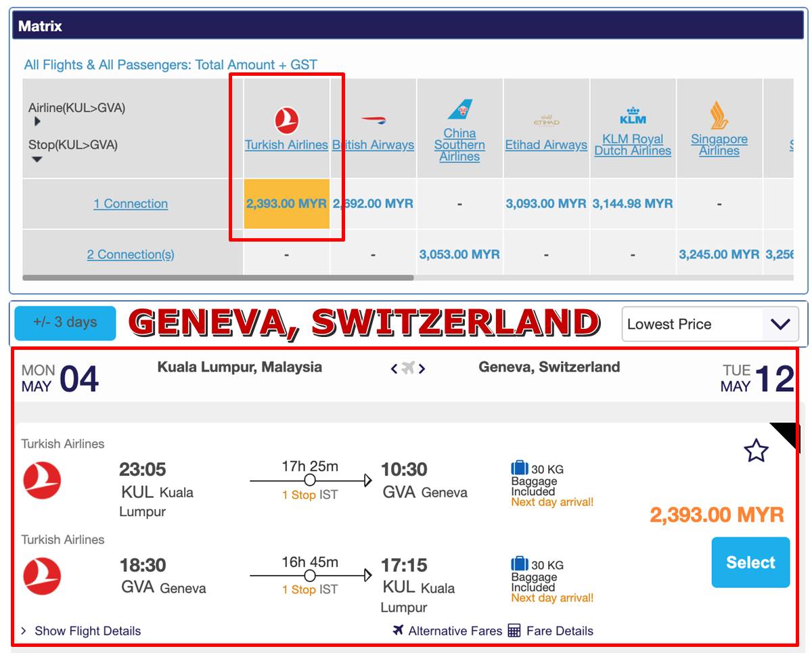Filter by 1 Connection
Screen dimensions: 812x653
(131, 204)
